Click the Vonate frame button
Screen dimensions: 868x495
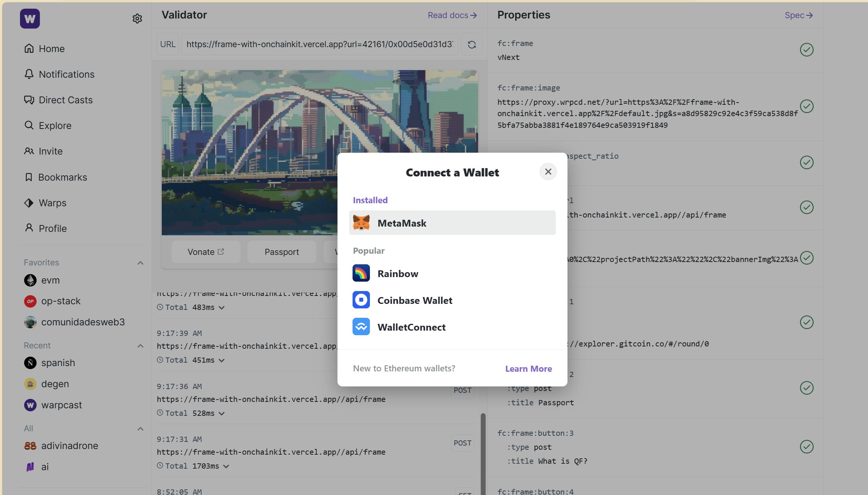(x=206, y=252)
